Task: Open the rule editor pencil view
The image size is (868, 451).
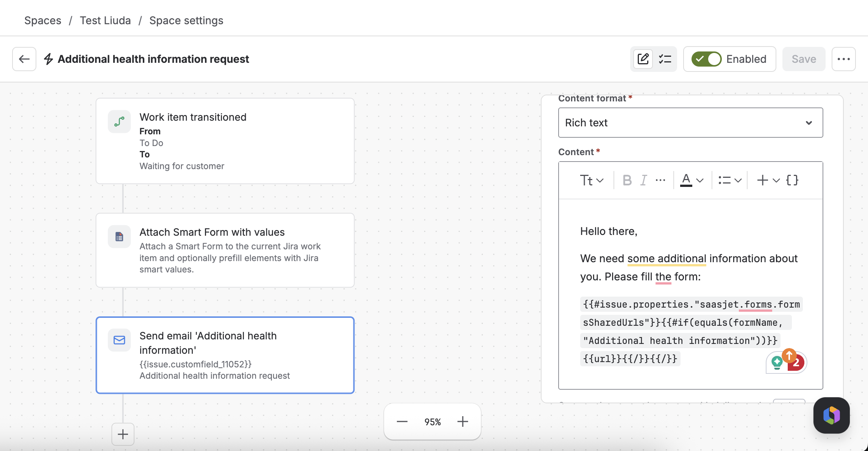Action: click(x=643, y=59)
